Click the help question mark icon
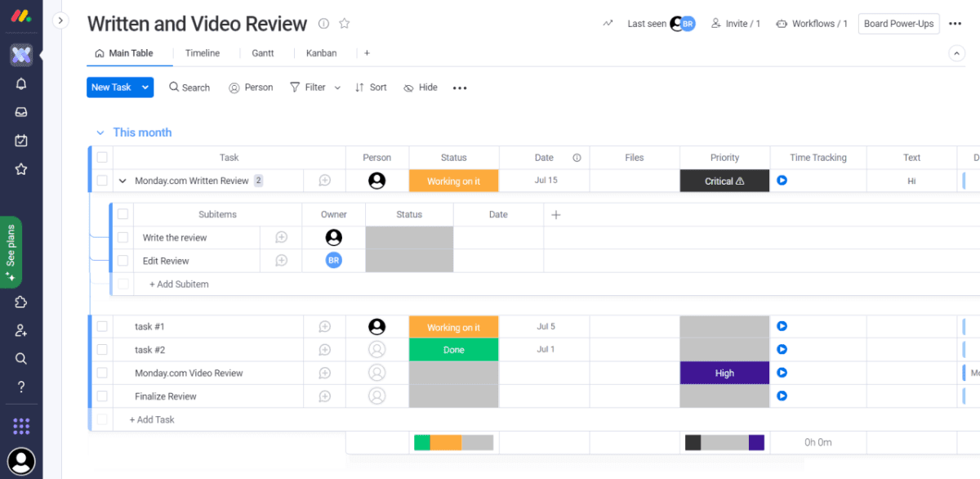The height and width of the screenshot is (479, 980). (21, 387)
